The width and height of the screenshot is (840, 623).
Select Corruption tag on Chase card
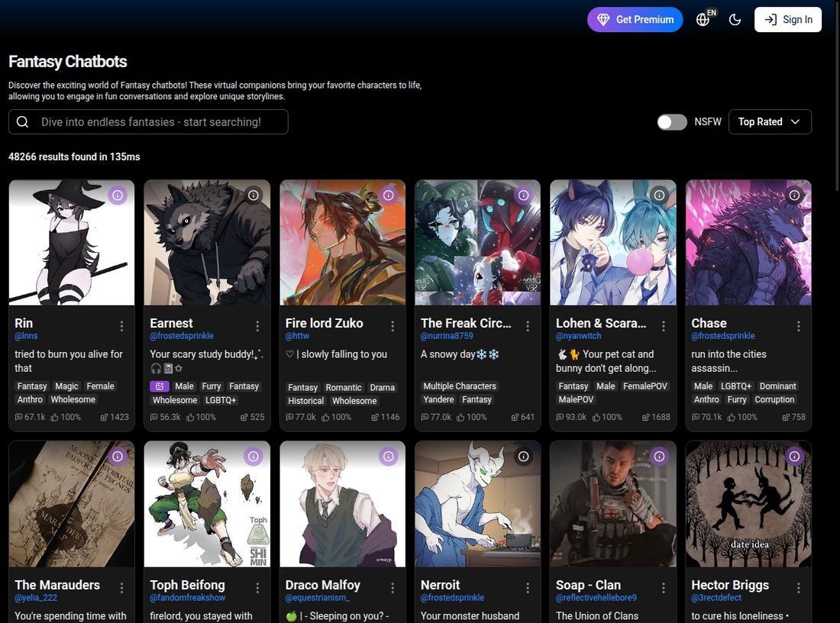point(774,399)
